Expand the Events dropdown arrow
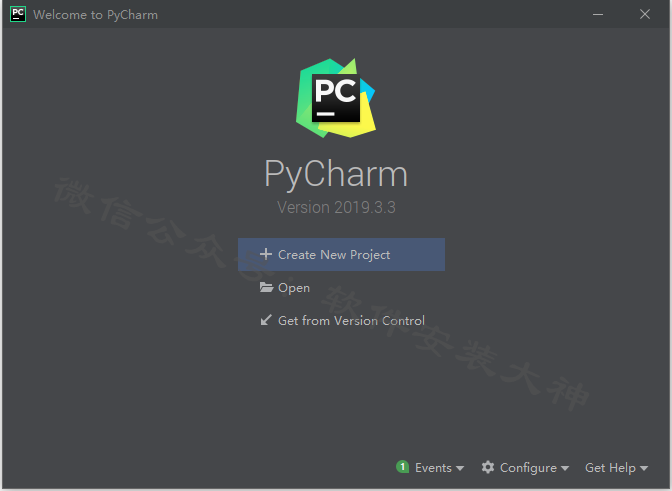The image size is (672, 491). (460, 468)
